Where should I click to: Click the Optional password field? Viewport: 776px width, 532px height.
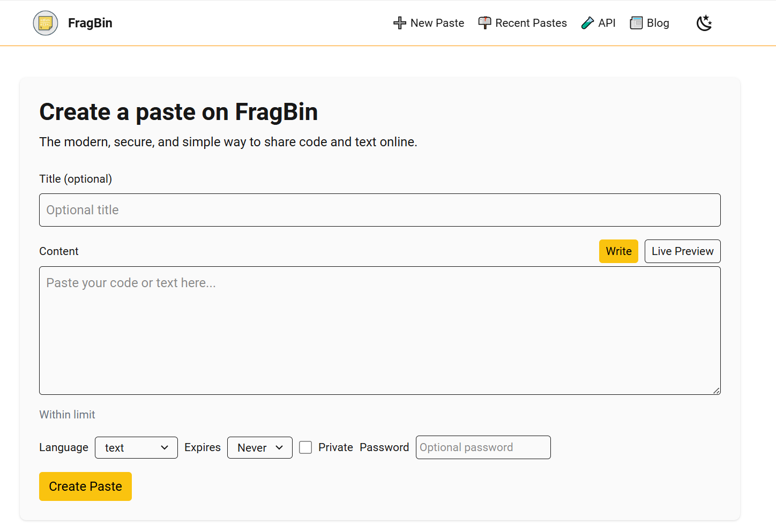[483, 447]
